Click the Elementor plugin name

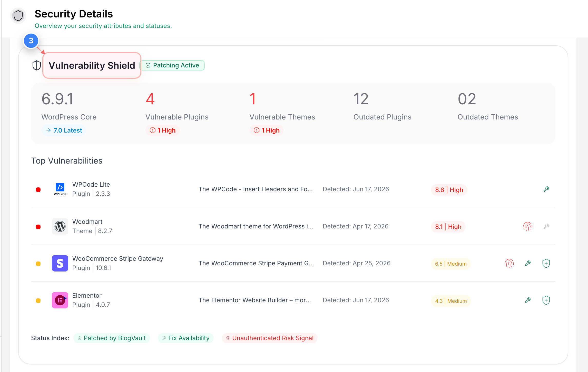87,296
